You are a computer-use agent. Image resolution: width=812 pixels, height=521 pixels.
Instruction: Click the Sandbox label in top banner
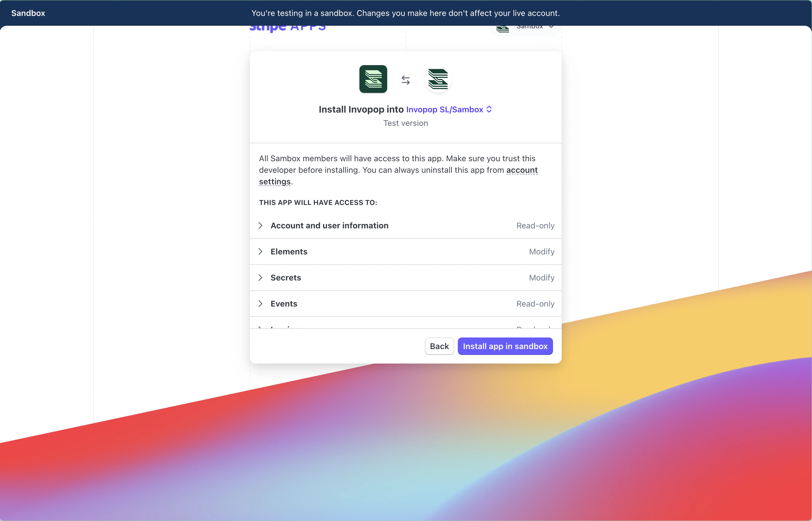[28, 13]
